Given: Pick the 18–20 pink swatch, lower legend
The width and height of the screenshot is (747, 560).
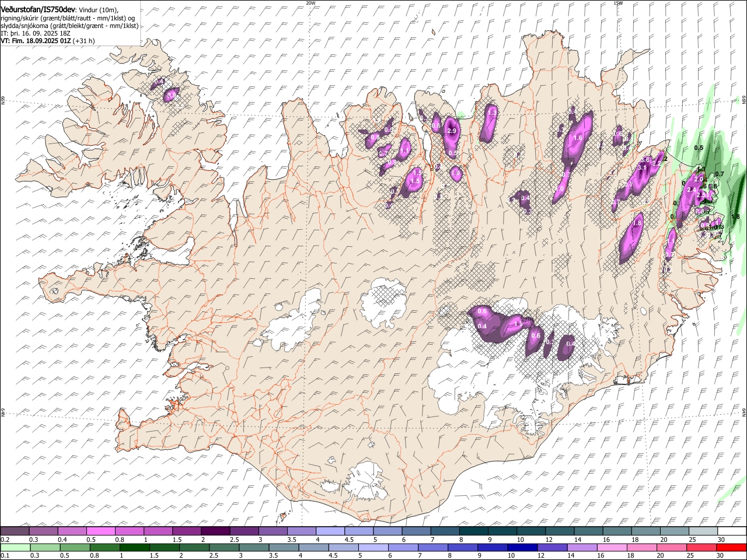Looking at the screenshot, I should pos(641,547).
